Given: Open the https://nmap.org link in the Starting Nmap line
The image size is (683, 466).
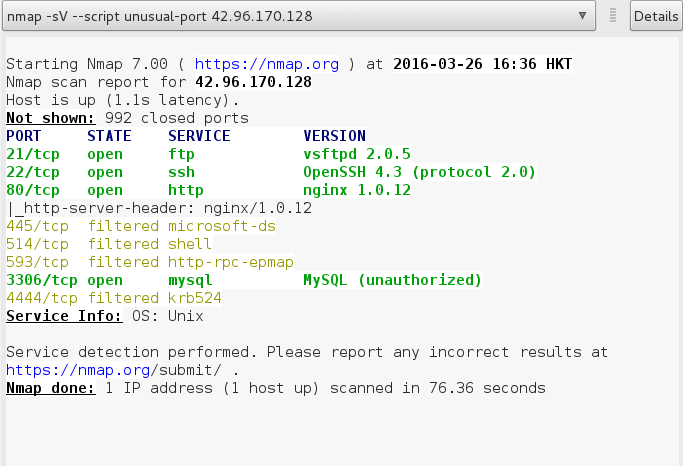Looking at the screenshot, I should coord(267,64).
